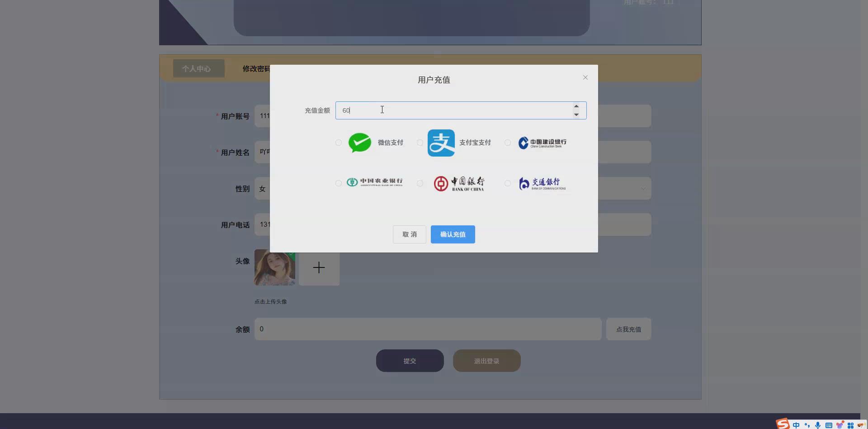Click the amount field down arrow
This screenshot has height=429, width=868.
576,114
